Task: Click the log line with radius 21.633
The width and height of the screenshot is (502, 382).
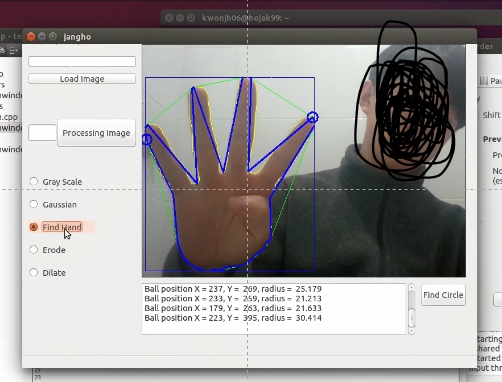Action: tap(233, 308)
